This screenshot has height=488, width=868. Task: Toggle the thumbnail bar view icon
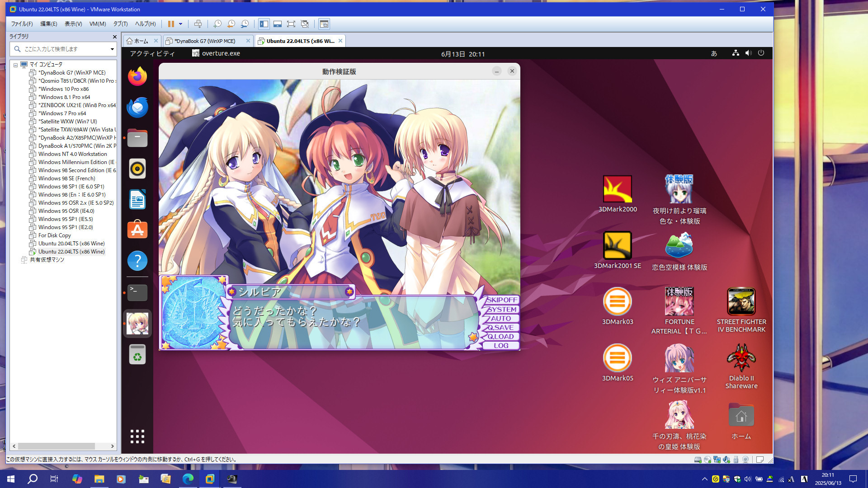click(x=278, y=24)
